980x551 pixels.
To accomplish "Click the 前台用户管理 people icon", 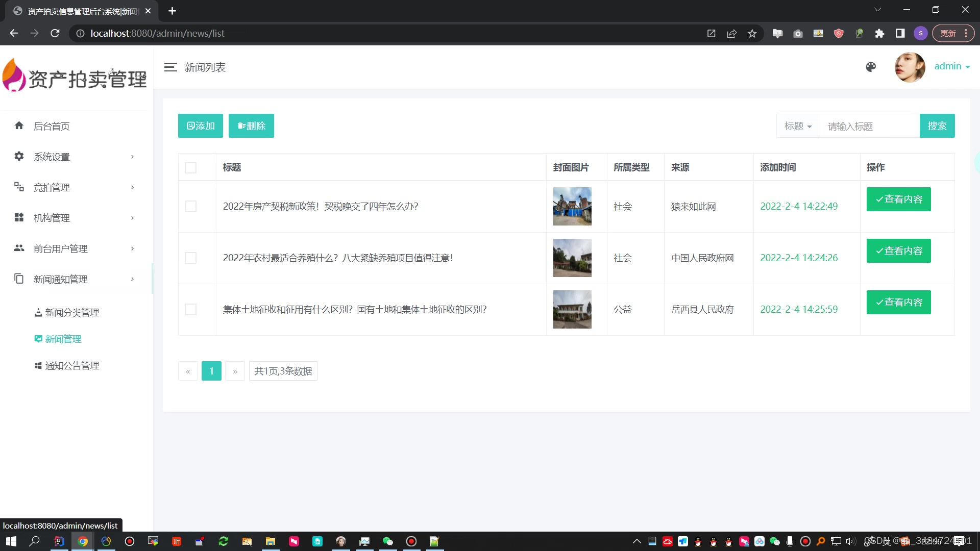I will coord(19,248).
